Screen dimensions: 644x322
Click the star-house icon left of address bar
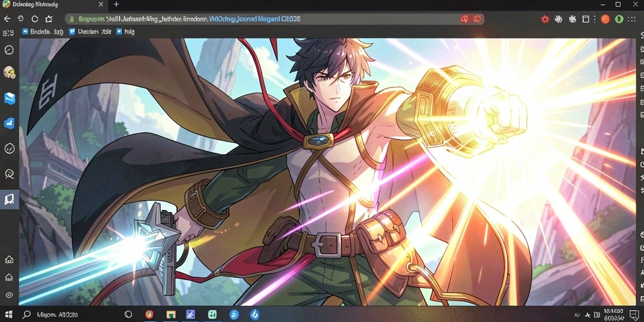pyautogui.click(x=49, y=19)
